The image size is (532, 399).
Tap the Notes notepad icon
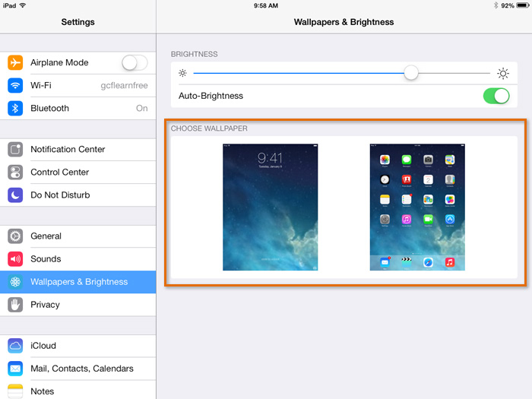15,391
